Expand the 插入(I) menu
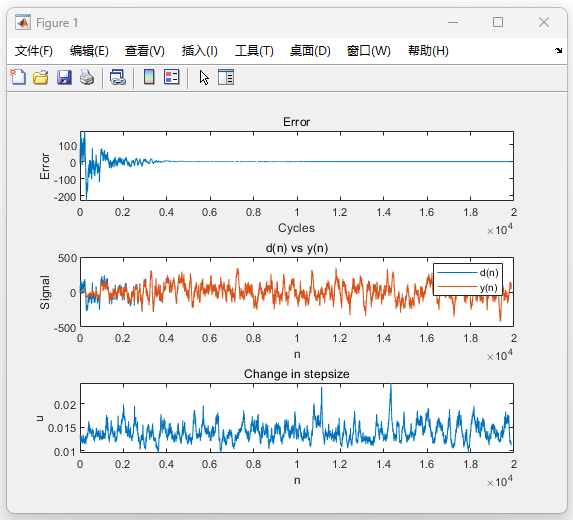 pos(200,51)
